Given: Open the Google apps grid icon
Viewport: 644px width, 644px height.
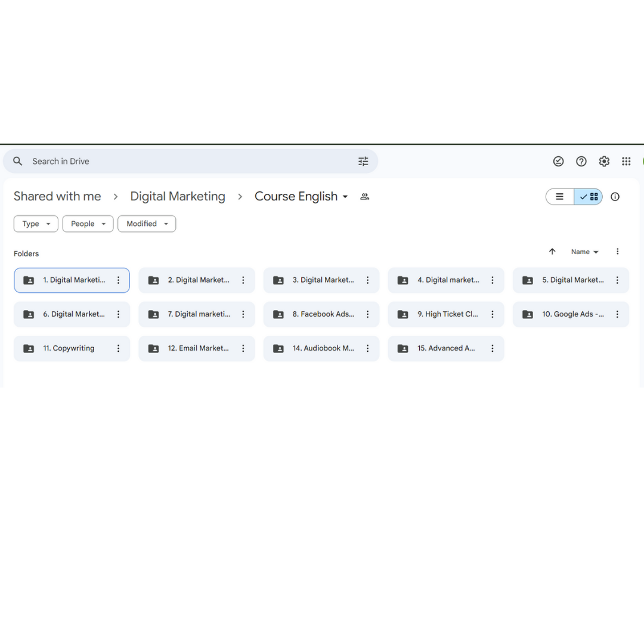Looking at the screenshot, I should point(626,162).
